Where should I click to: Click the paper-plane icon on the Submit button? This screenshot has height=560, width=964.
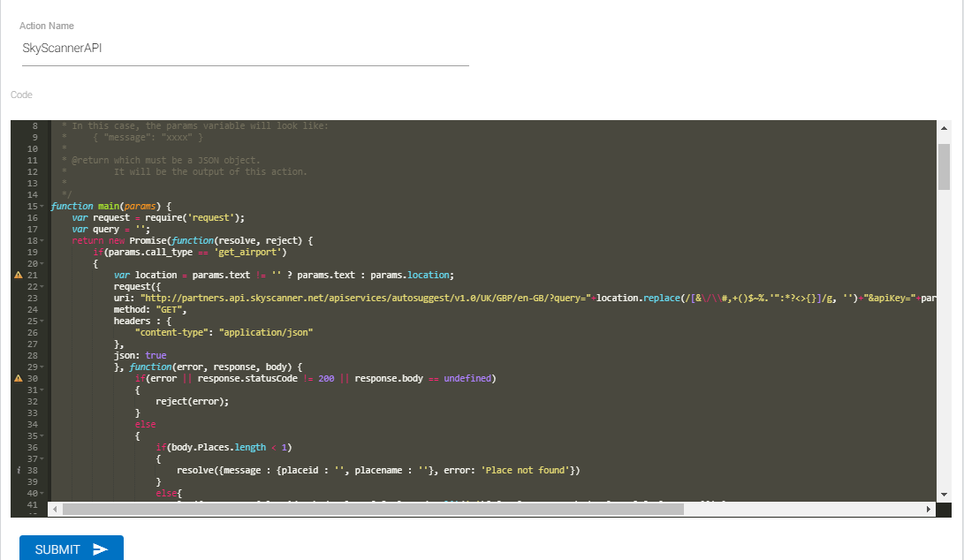(x=101, y=549)
